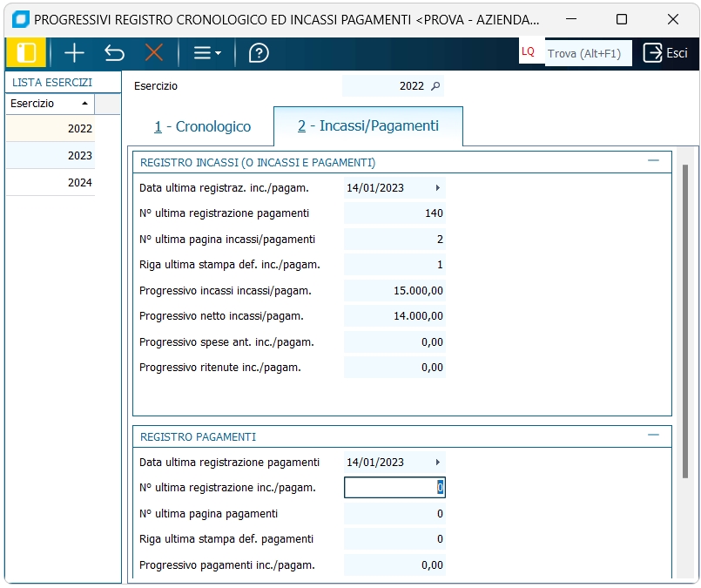The height and width of the screenshot is (588, 701).
Task: Open the hamburger menu dropdown in toolbar
Action: click(x=206, y=53)
